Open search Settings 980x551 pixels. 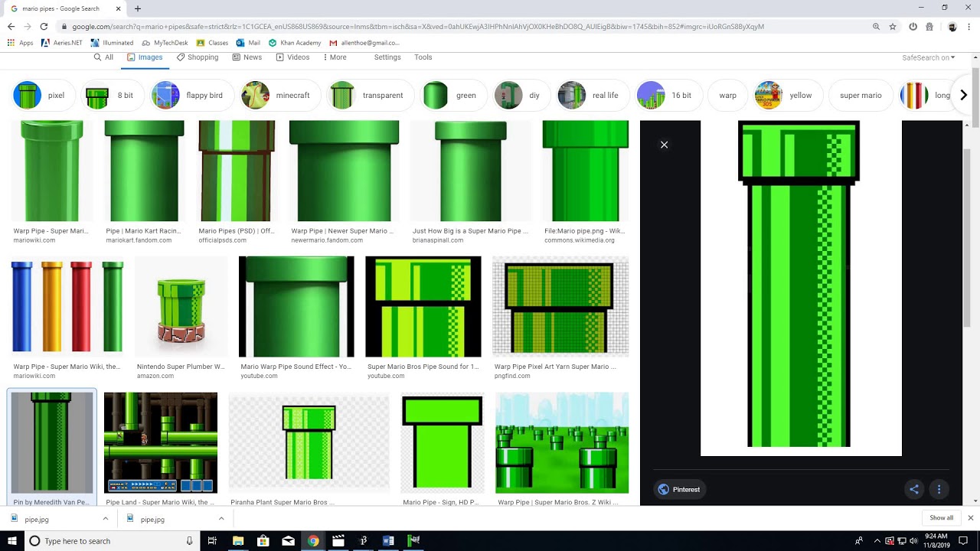coord(387,57)
